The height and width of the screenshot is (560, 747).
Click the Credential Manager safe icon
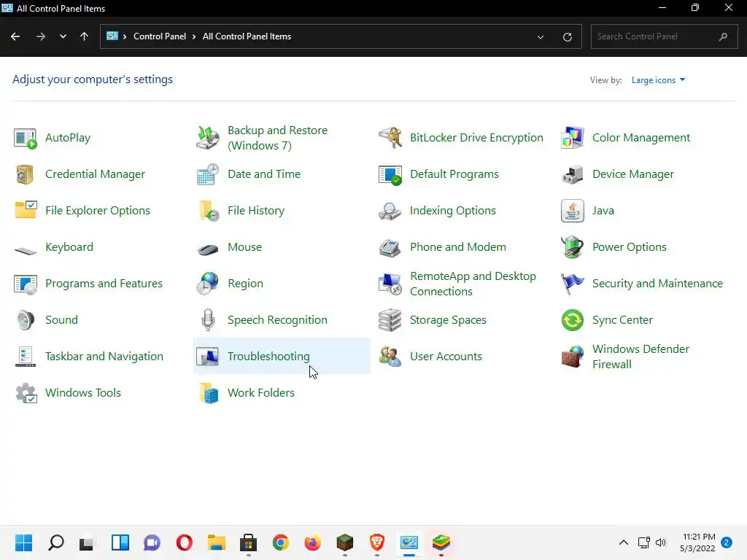coord(26,174)
